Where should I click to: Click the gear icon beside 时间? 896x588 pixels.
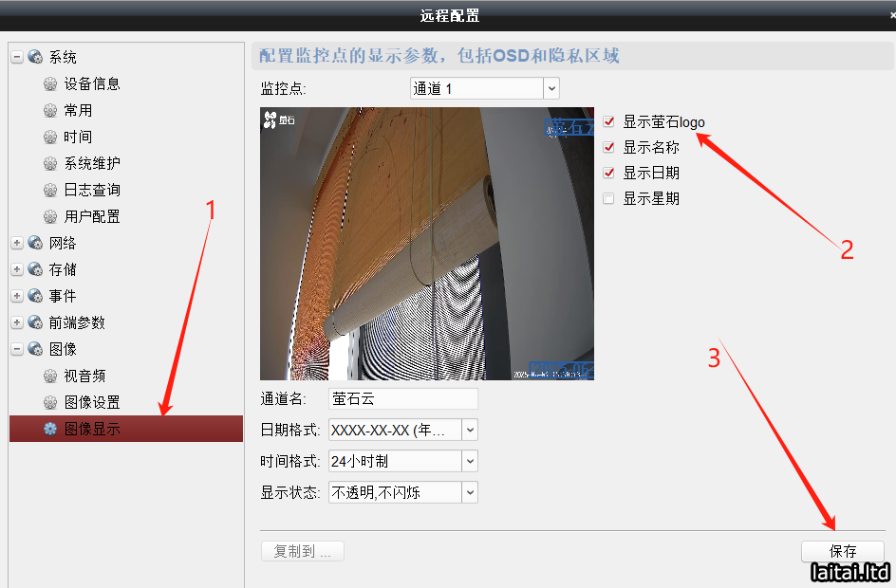click(x=50, y=137)
